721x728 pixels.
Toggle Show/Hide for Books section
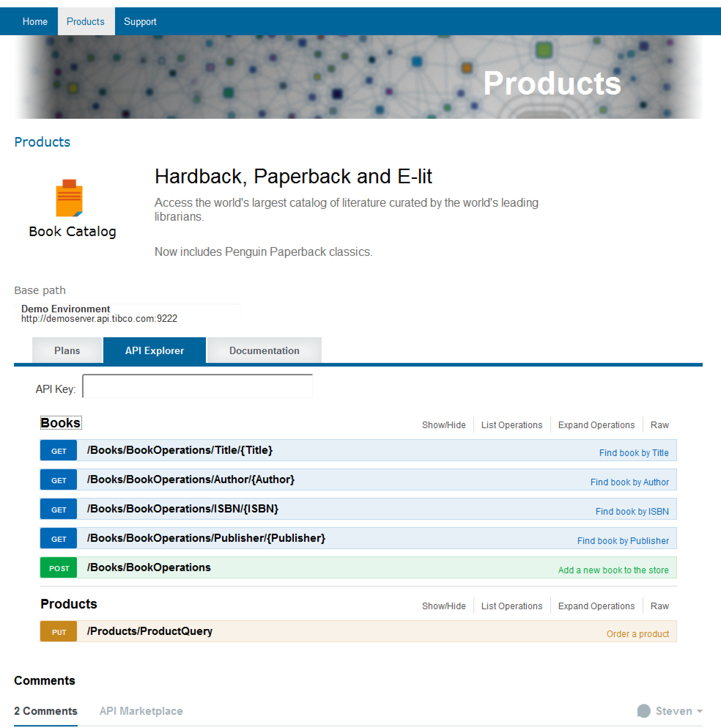point(444,425)
